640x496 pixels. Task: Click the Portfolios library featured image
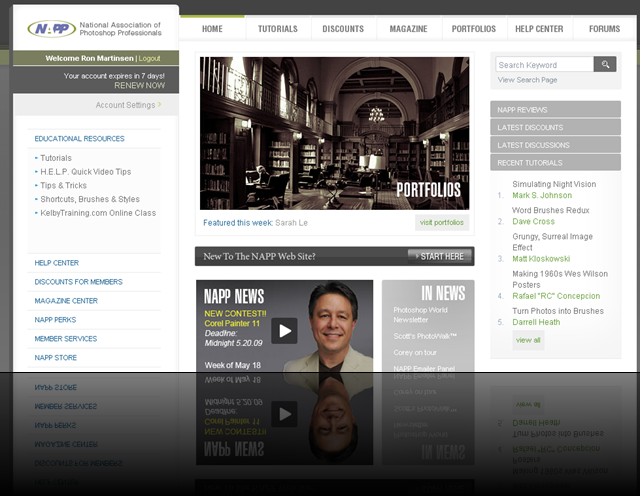pos(334,133)
